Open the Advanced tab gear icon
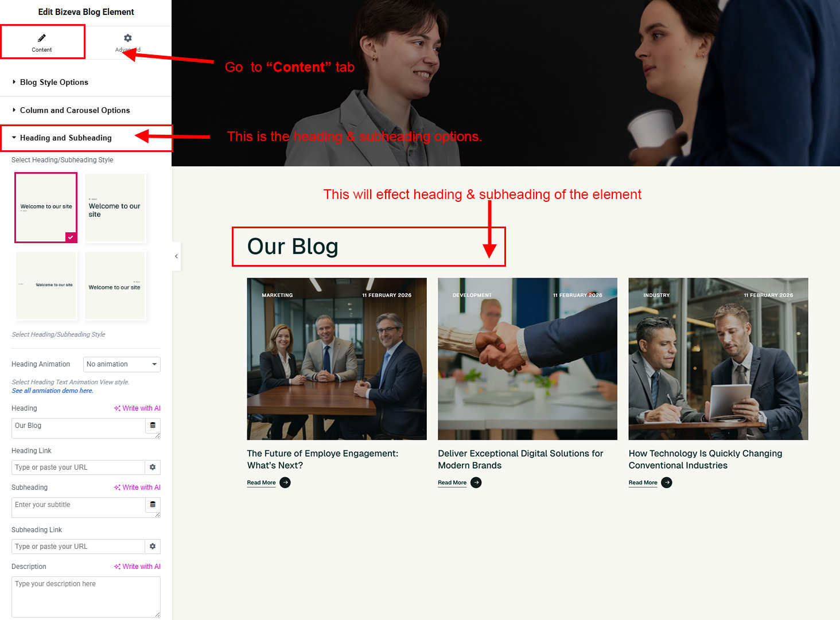840x620 pixels. (x=128, y=38)
